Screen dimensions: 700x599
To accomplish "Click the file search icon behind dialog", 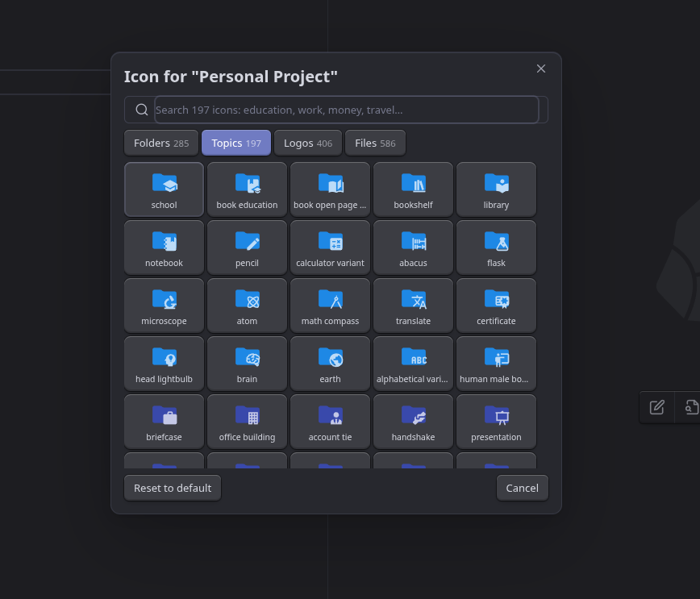I will (691, 407).
